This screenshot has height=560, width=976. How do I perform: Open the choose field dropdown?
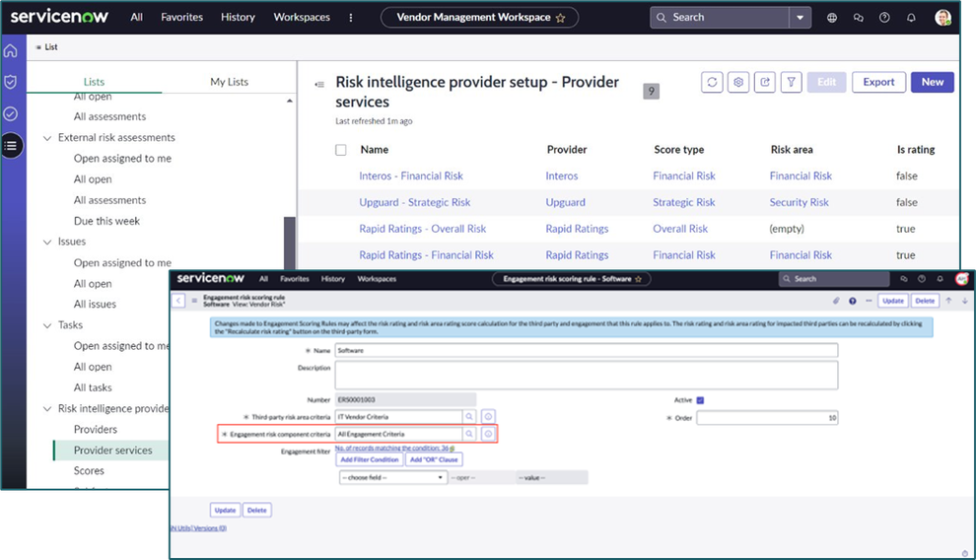393,477
